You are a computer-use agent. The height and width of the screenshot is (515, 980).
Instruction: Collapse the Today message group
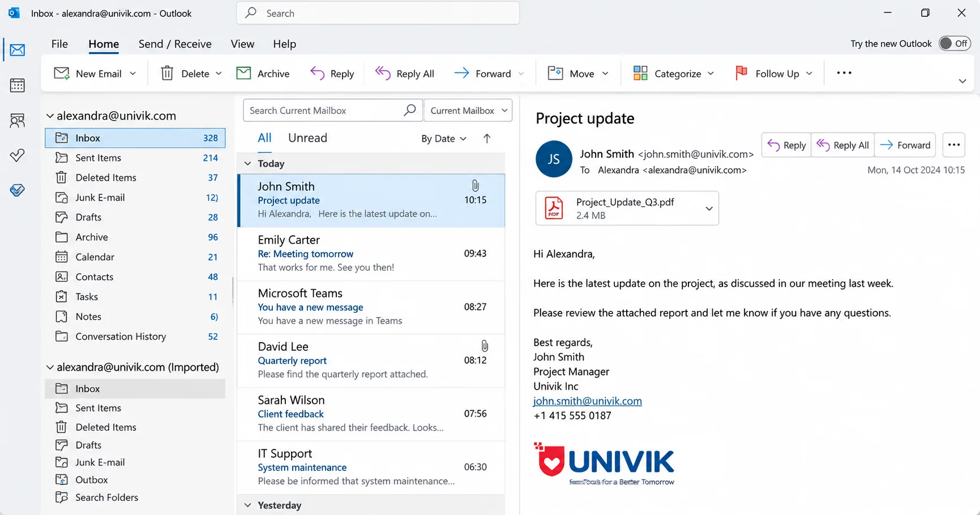click(x=247, y=164)
